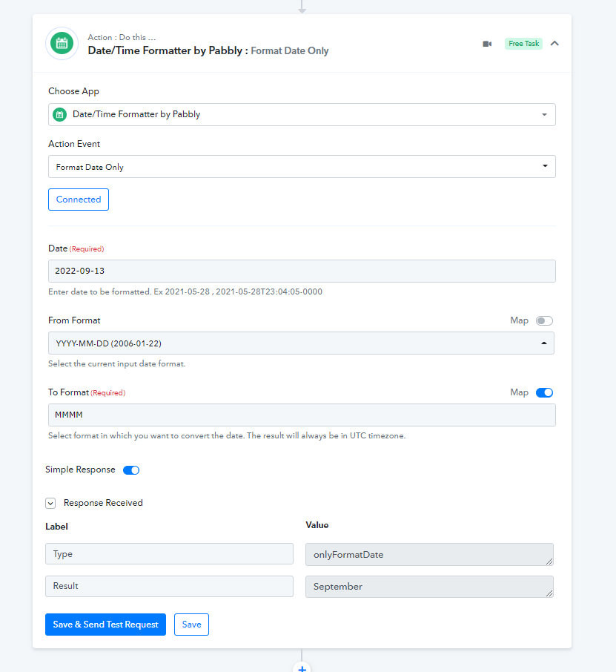Click the Date input field with 2022-09-13

point(302,271)
